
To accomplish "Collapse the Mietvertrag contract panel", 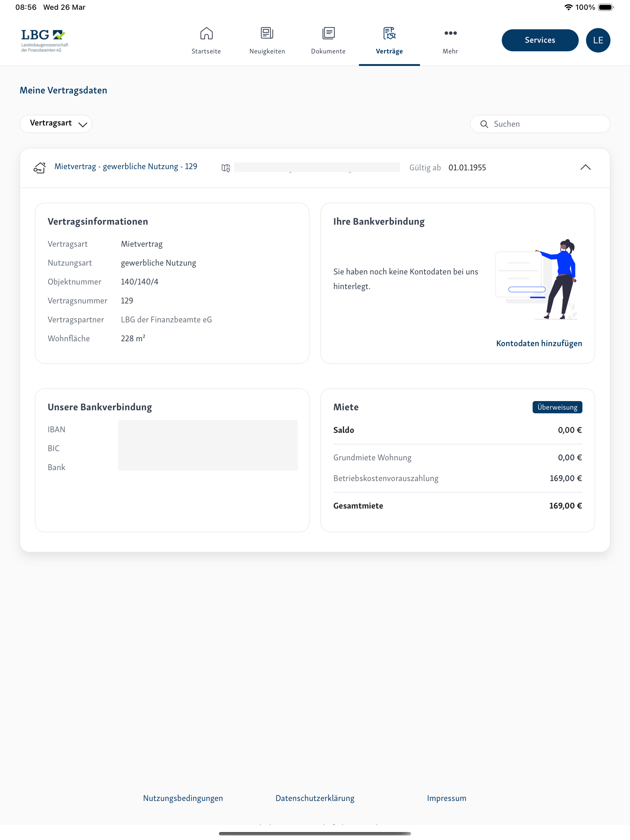I will pyautogui.click(x=585, y=168).
